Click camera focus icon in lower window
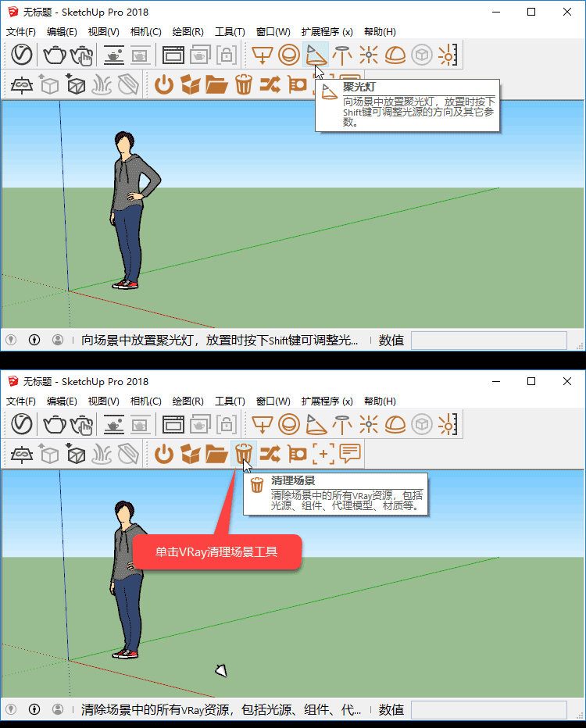Viewport: 586px width, 728px height. (x=297, y=454)
